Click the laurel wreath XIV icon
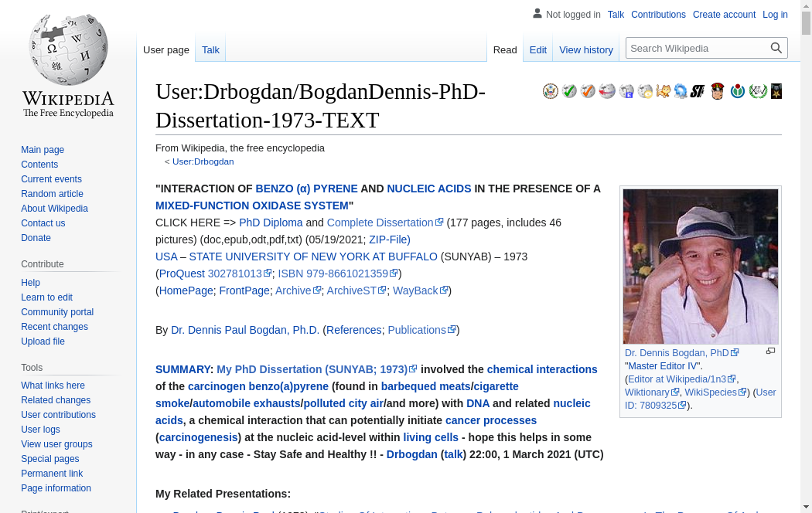The width and height of the screenshot is (812, 513). click(x=758, y=91)
